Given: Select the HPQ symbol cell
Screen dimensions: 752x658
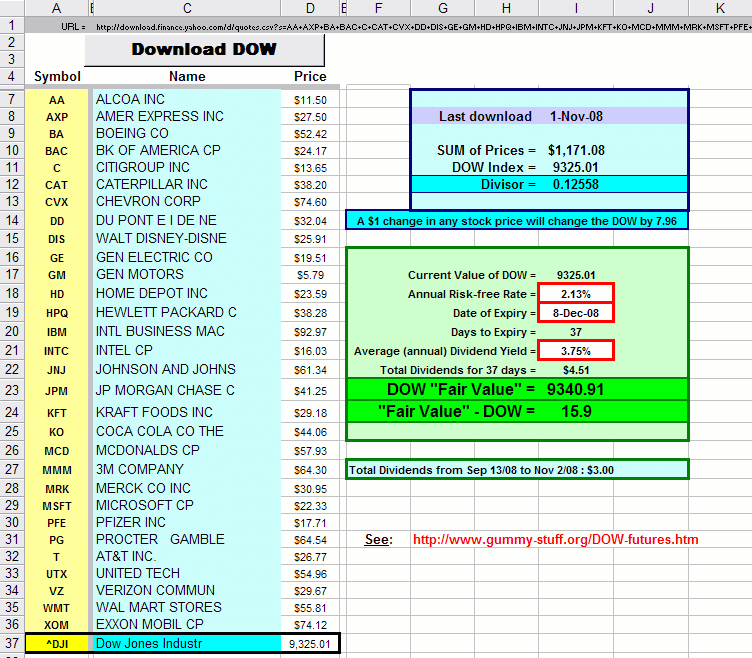Looking at the screenshot, I should 57,313.
